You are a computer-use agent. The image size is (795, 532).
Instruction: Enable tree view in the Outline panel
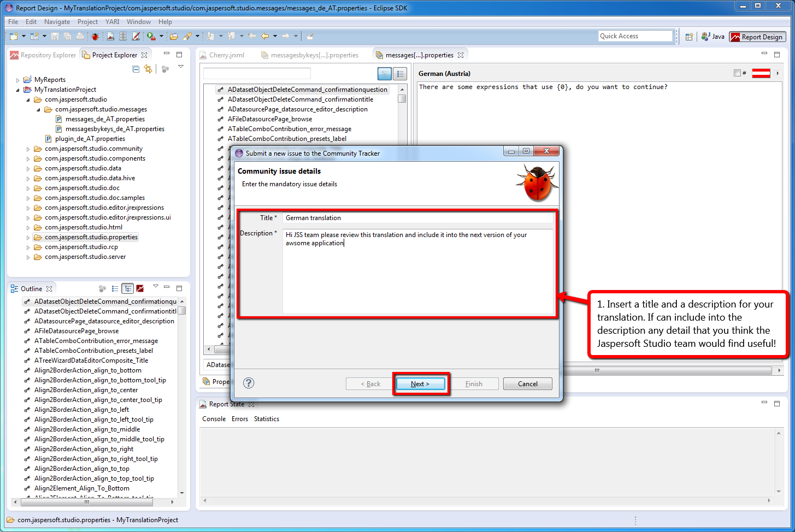[127, 288]
